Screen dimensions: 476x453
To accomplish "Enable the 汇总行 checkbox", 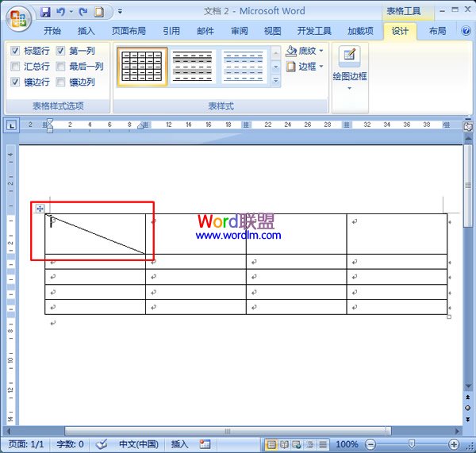I will click(16, 67).
